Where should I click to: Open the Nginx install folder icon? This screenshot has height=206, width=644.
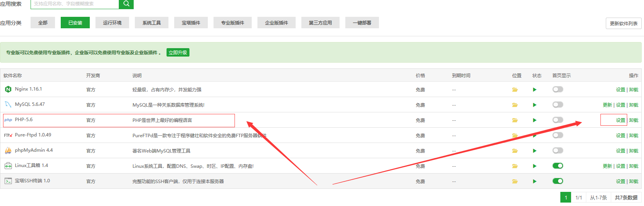point(515,89)
